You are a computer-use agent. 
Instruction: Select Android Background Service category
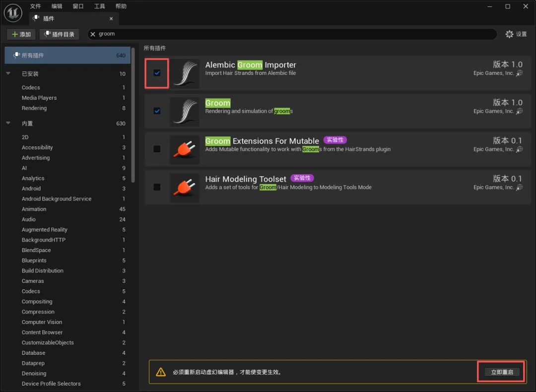coord(67,198)
